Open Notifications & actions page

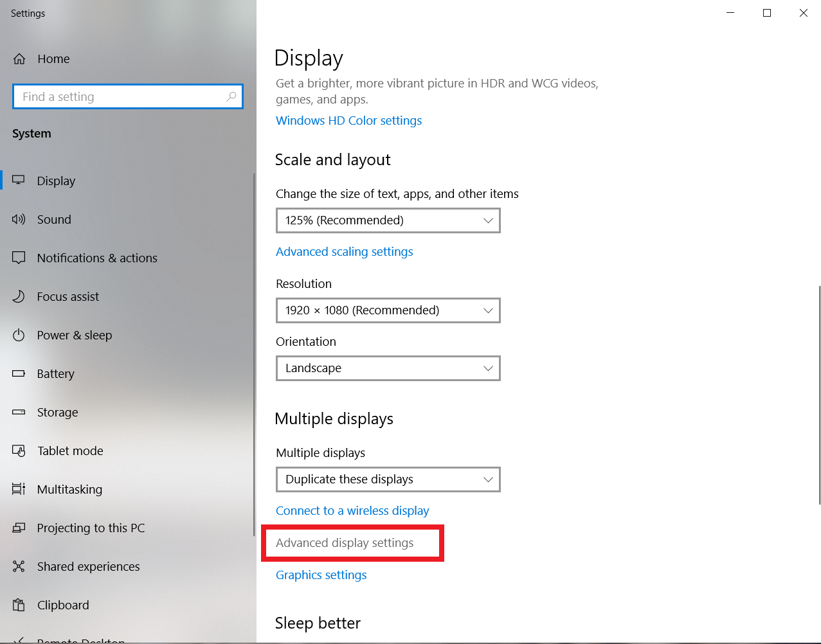(x=127, y=258)
